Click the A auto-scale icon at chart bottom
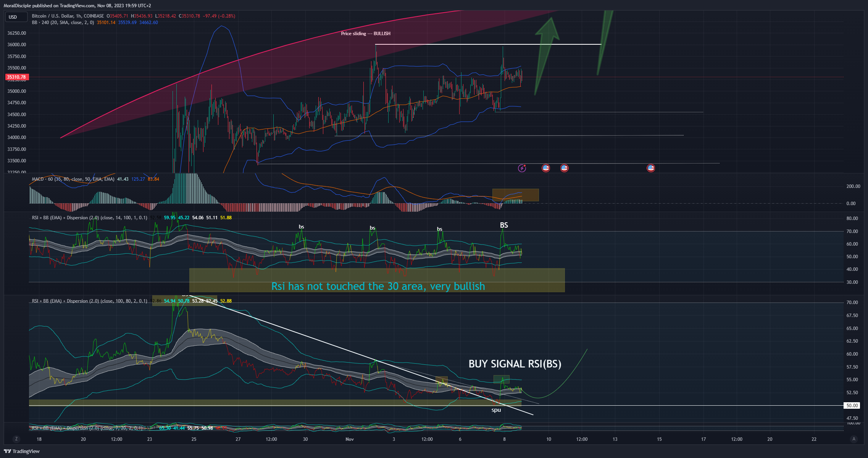The image size is (868, 458). (854, 439)
